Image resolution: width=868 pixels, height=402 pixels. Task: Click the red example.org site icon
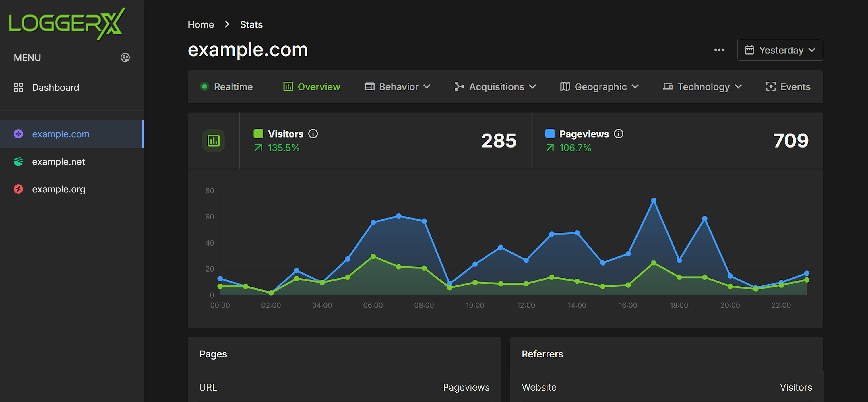(x=18, y=189)
